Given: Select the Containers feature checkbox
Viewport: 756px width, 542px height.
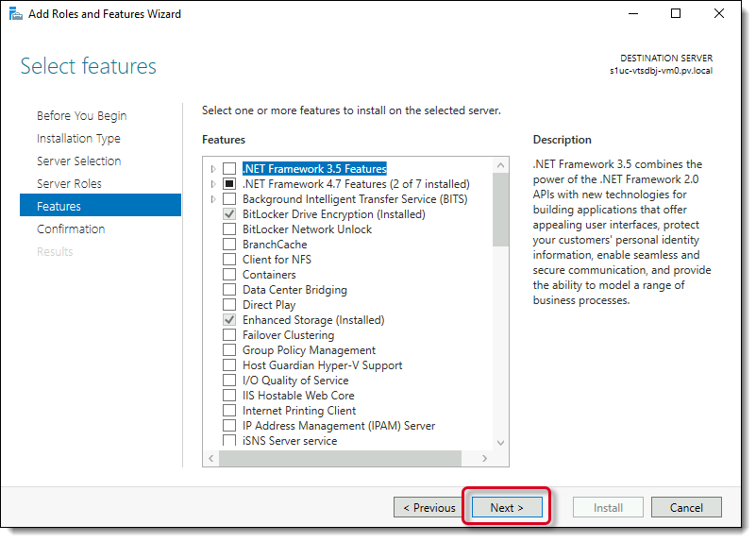Looking at the screenshot, I should pyautogui.click(x=229, y=275).
